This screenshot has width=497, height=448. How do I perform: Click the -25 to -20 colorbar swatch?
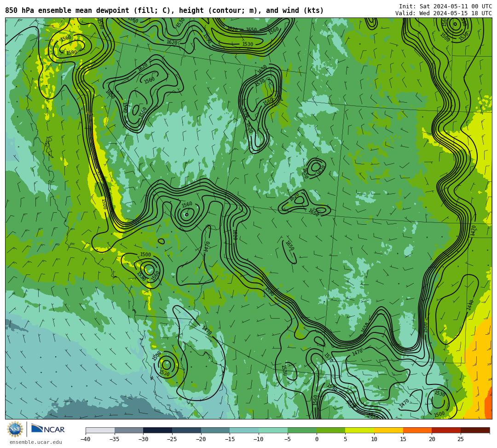point(187,430)
